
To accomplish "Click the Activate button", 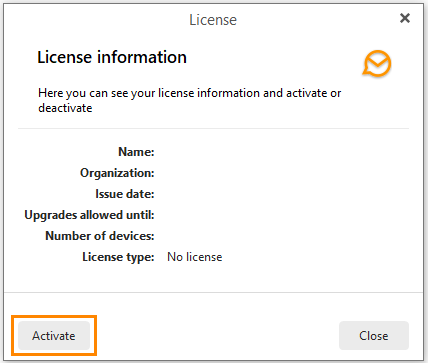I will tap(54, 336).
